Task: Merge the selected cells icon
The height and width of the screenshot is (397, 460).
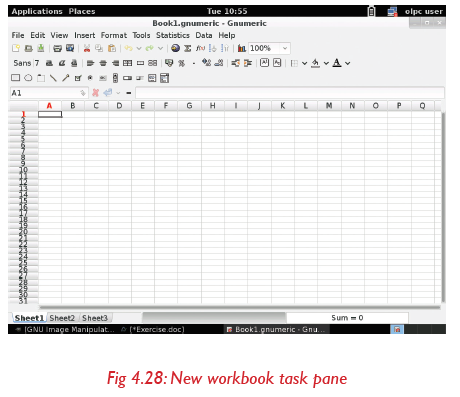Action: (x=140, y=63)
